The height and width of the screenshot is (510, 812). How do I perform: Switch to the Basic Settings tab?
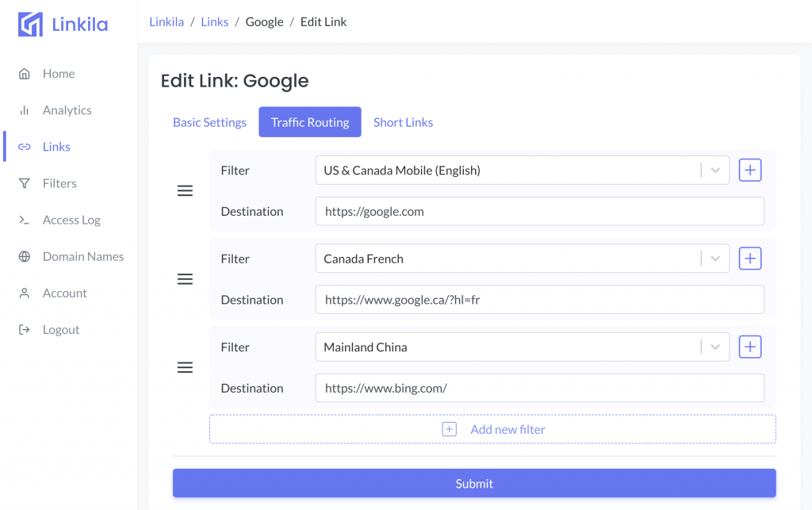[209, 122]
